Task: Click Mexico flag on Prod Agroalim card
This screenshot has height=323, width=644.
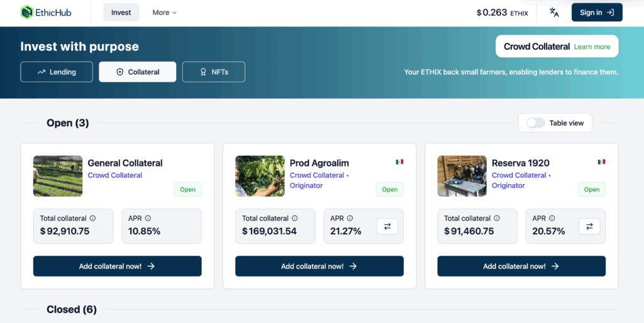Action: [399, 162]
